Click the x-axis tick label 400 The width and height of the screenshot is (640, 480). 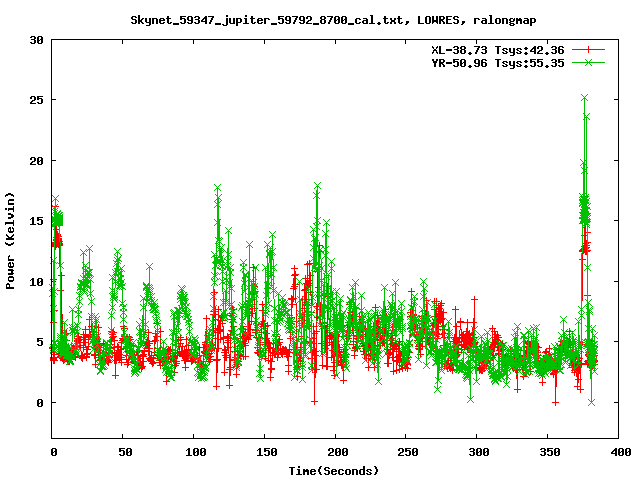tap(621, 452)
